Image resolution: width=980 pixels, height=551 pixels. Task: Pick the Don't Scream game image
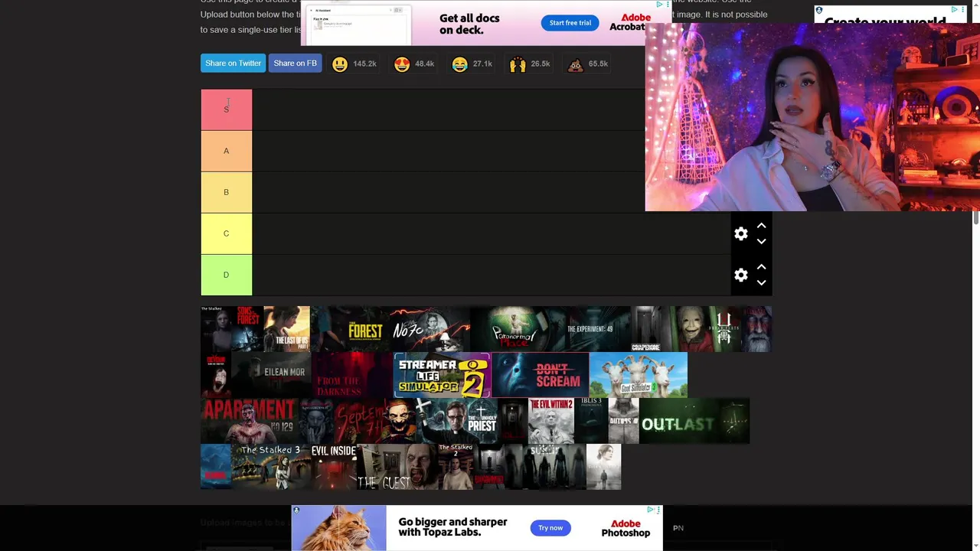(x=541, y=375)
